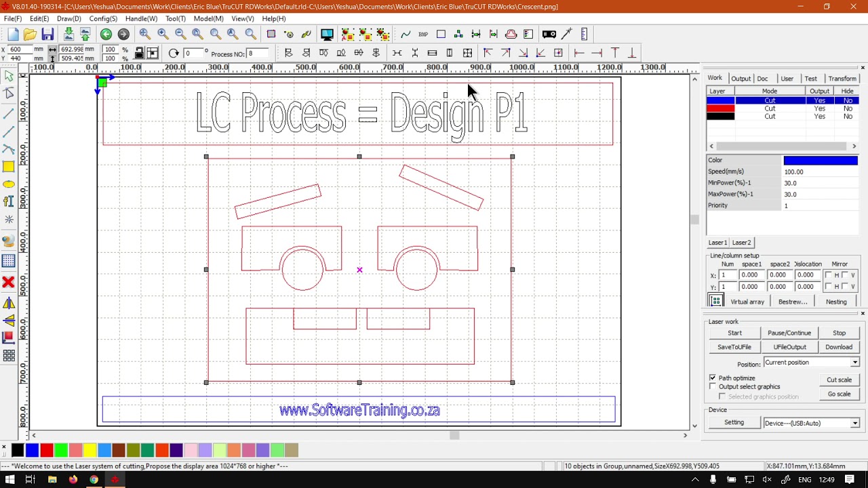The height and width of the screenshot is (488, 868).
Task: Select the Text tool in left sidebar
Action: pyautogui.click(x=9, y=201)
